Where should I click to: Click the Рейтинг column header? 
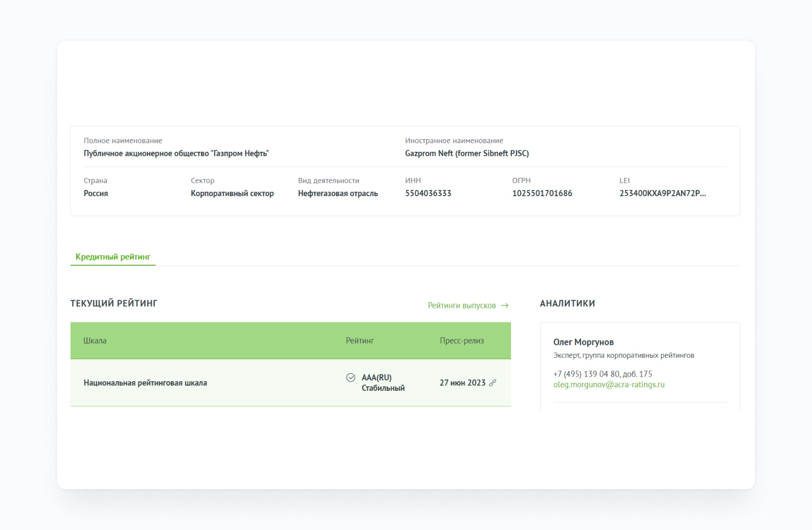click(x=360, y=340)
